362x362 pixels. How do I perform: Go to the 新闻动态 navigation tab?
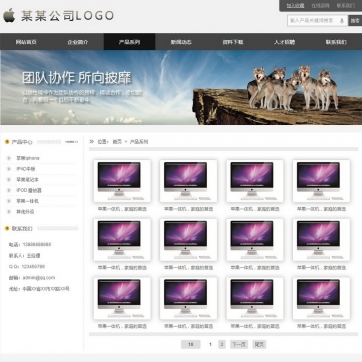pos(181,42)
